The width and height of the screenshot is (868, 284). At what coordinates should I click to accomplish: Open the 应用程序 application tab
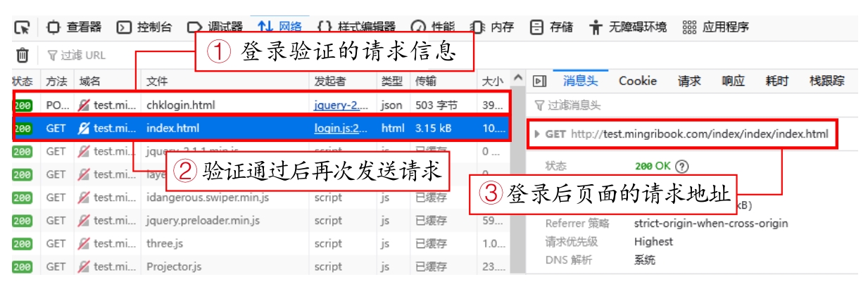click(x=715, y=27)
